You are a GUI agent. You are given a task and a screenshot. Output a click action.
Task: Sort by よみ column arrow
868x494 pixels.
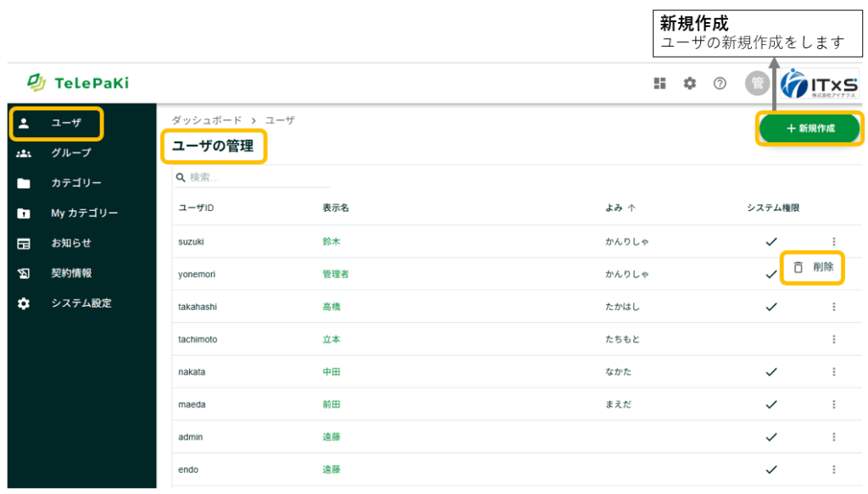click(x=632, y=208)
